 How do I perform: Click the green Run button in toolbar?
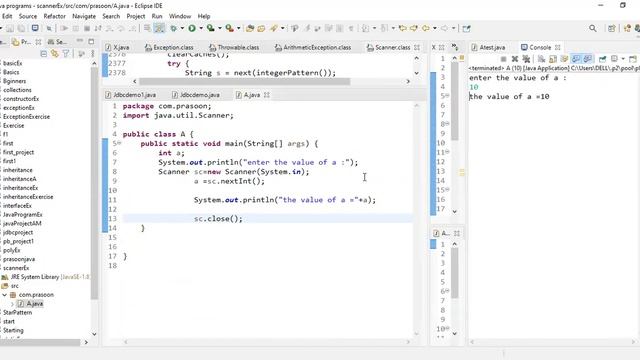192,28
